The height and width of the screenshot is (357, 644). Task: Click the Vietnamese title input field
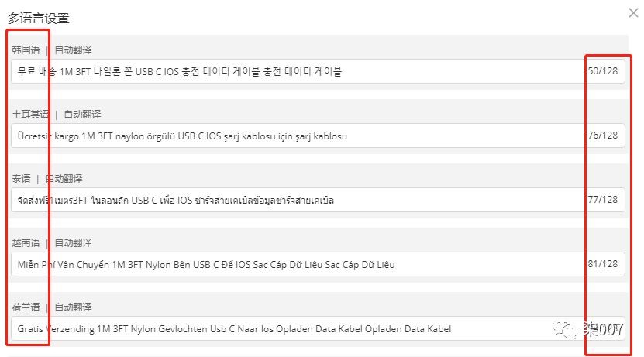[318, 264]
